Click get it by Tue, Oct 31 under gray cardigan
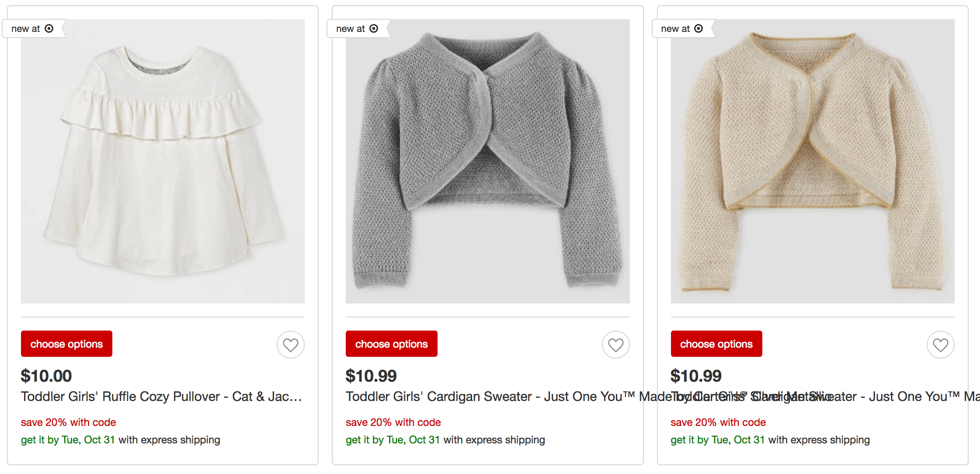 pyautogui.click(x=393, y=440)
